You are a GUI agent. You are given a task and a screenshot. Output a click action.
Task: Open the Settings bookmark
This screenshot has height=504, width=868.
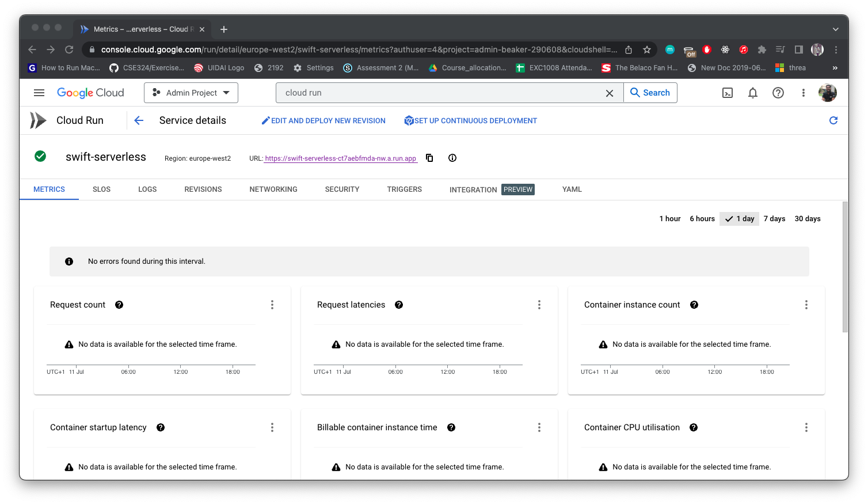click(314, 68)
